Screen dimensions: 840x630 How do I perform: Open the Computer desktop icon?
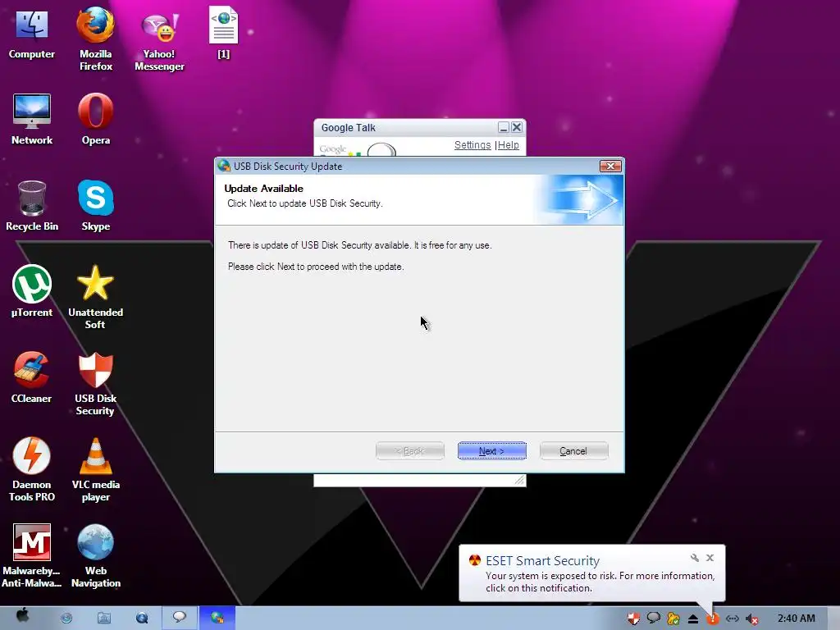(x=32, y=34)
